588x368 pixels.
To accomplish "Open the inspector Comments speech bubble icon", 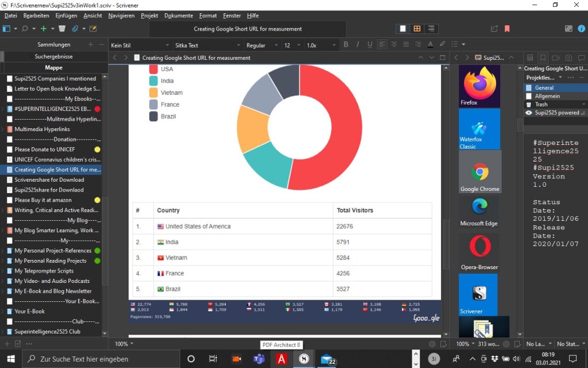I will [581, 57].
